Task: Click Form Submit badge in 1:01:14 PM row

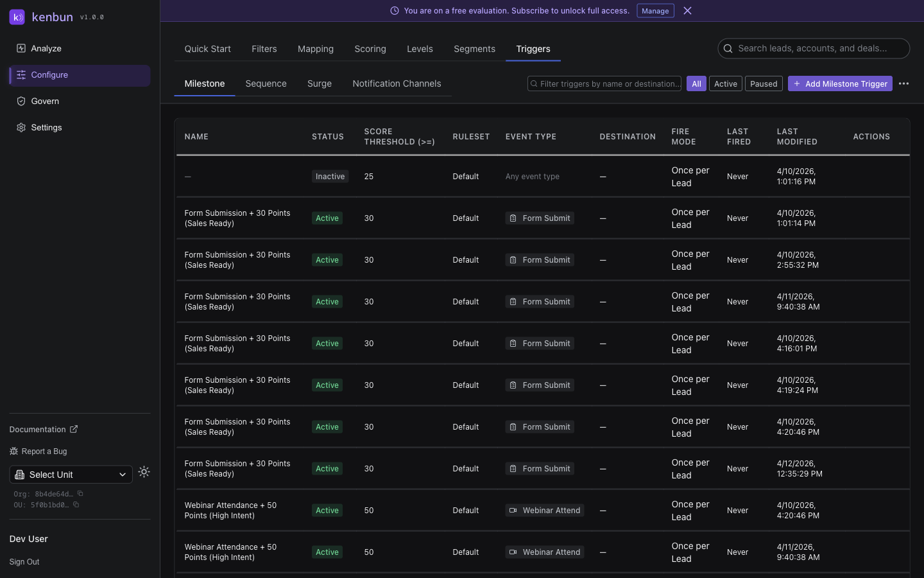Action: pos(540,218)
